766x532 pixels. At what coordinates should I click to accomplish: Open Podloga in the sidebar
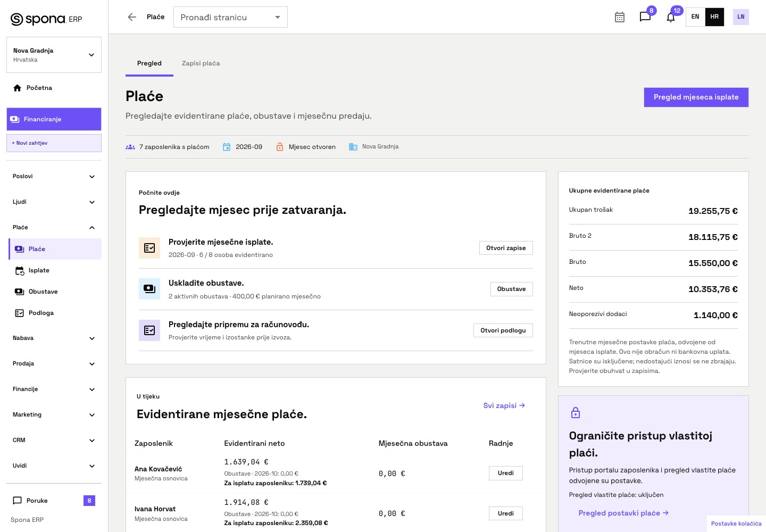(55, 313)
